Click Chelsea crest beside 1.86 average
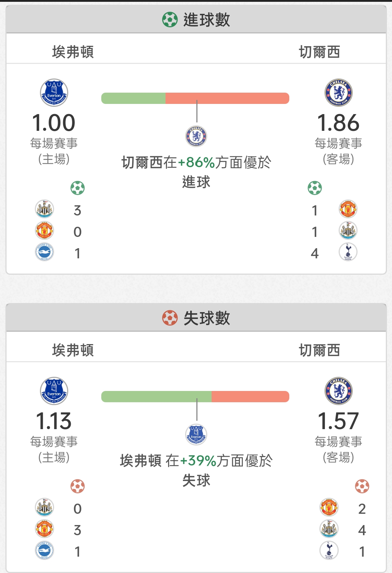Screen dimensions: 392x573 339,93
